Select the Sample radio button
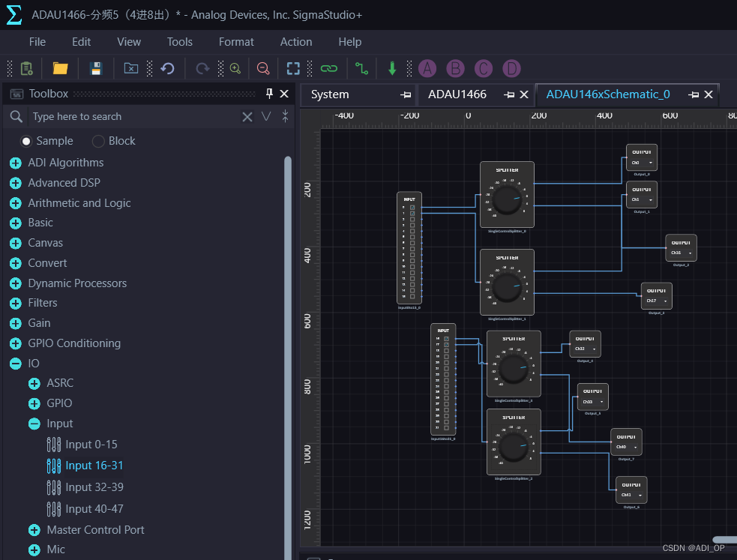The height and width of the screenshot is (560, 737). tap(26, 141)
